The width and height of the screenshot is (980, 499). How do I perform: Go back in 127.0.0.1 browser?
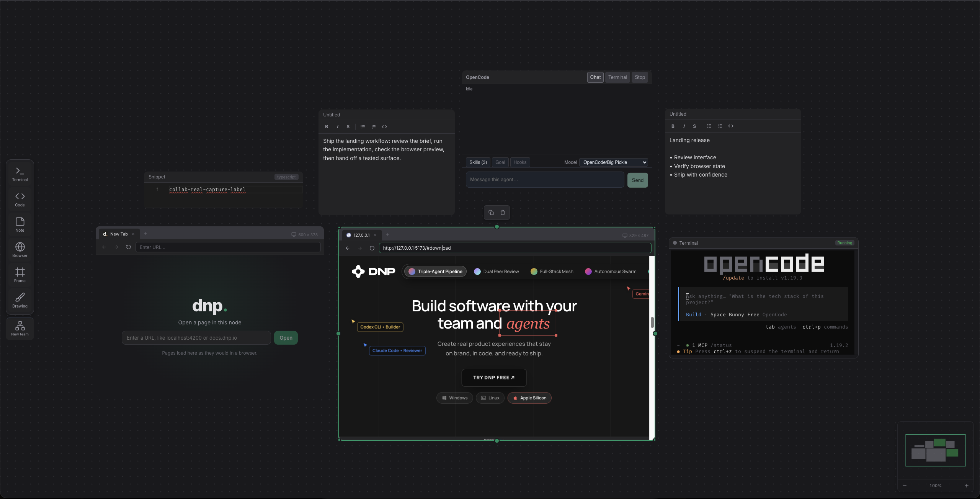coord(348,248)
